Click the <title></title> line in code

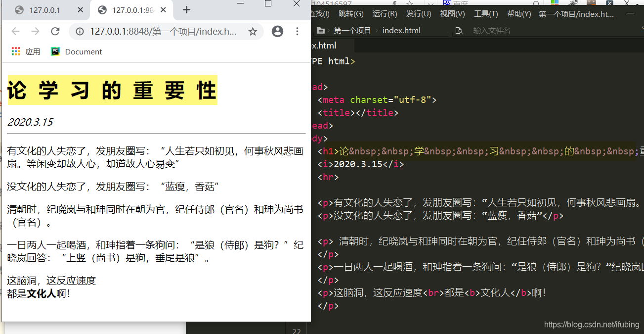click(x=358, y=112)
